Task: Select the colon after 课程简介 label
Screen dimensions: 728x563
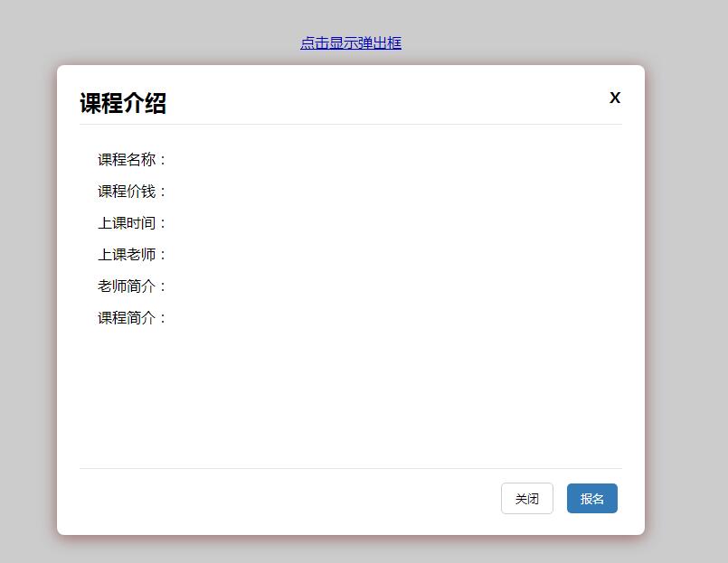Action: (x=163, y=317)
